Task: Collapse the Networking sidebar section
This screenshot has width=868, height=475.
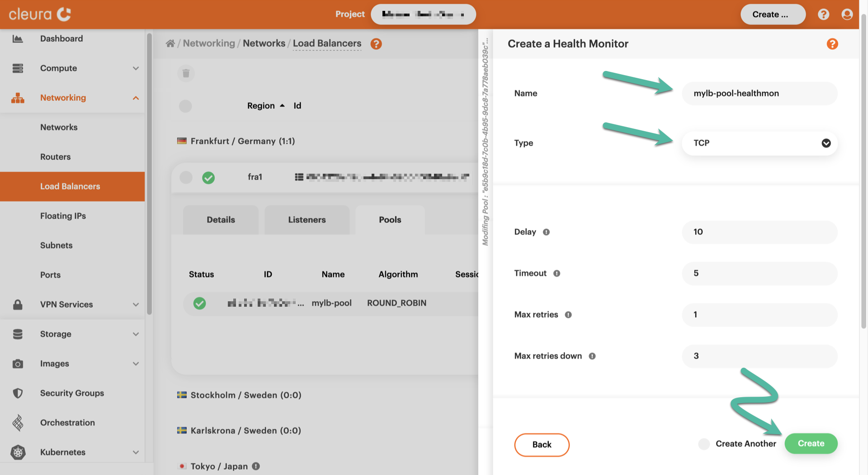Action: pos(136,97)
